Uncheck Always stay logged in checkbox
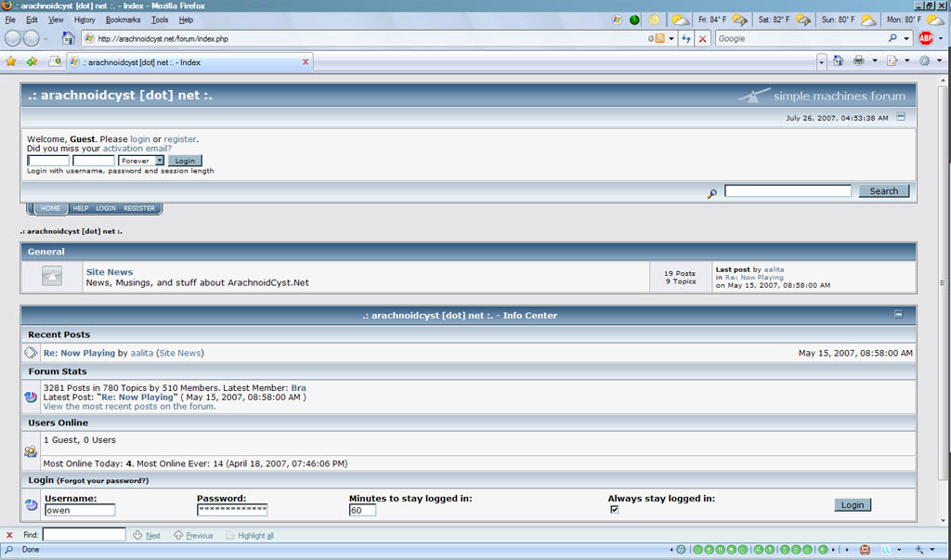This screenshot has height=560, width=951. click(x=613, y=509)
